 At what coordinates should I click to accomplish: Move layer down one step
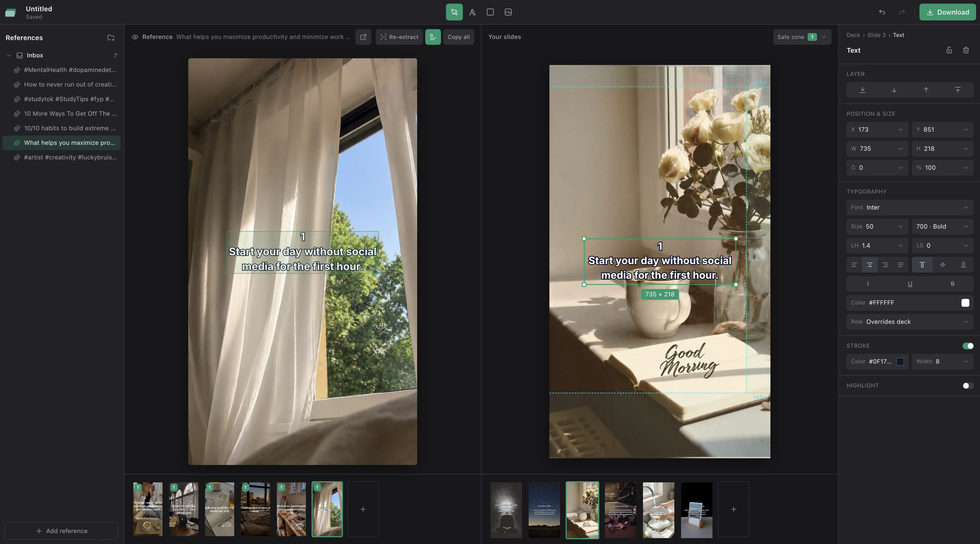(894, 90)
